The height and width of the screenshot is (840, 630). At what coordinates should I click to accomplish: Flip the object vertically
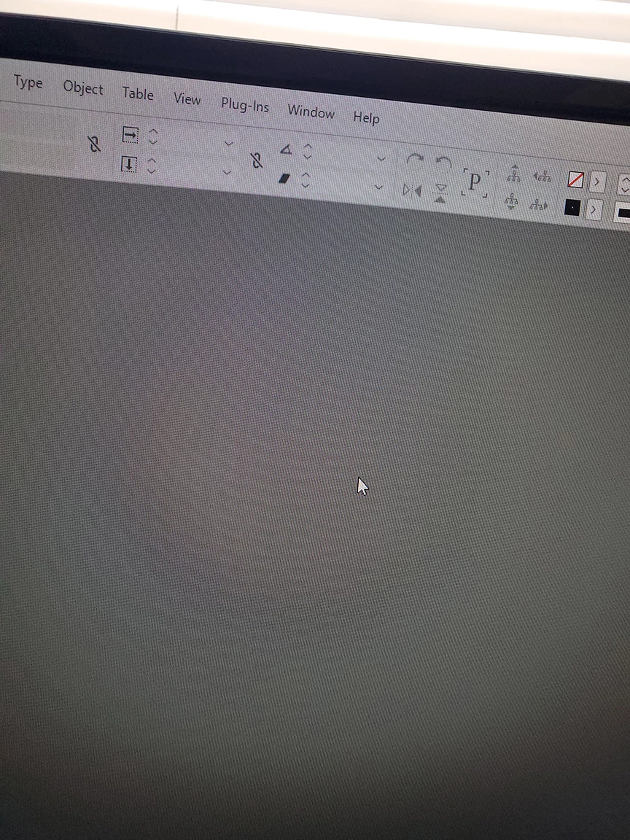click(x=440, y=192)
